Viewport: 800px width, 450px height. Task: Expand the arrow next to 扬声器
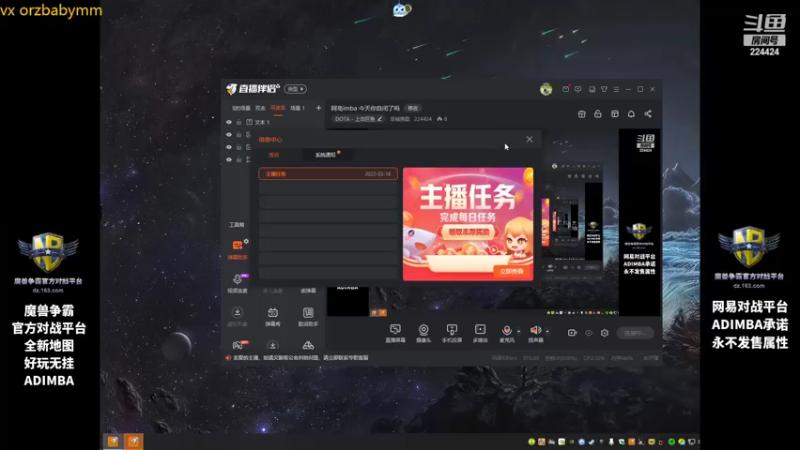[547, 331]
